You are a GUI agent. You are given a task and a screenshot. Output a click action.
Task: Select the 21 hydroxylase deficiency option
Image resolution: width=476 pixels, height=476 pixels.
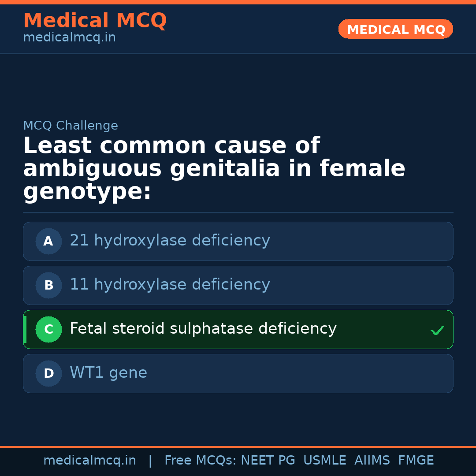pyautogui.click(x=170, y=241)
